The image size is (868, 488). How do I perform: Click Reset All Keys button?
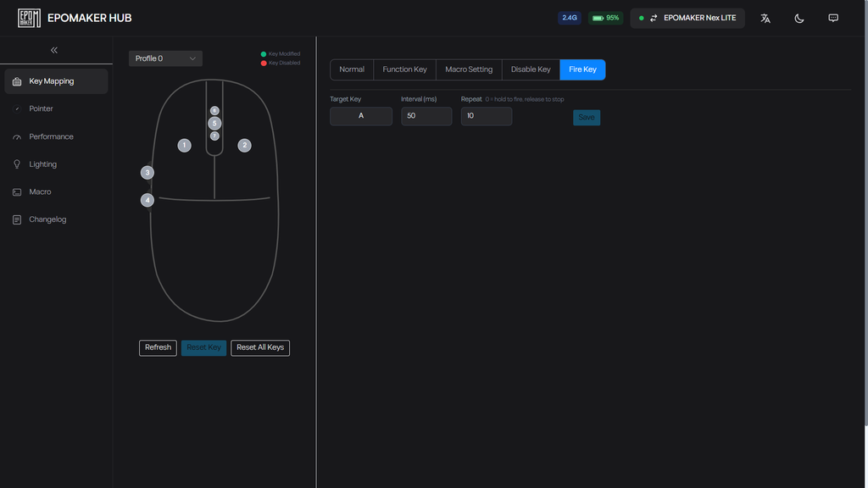click(260, 347)
